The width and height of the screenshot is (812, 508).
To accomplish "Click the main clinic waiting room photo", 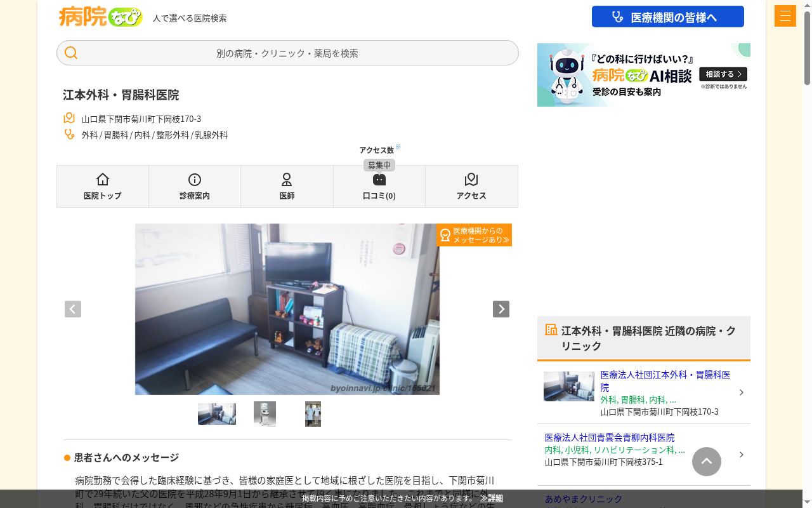I will 287,309.
